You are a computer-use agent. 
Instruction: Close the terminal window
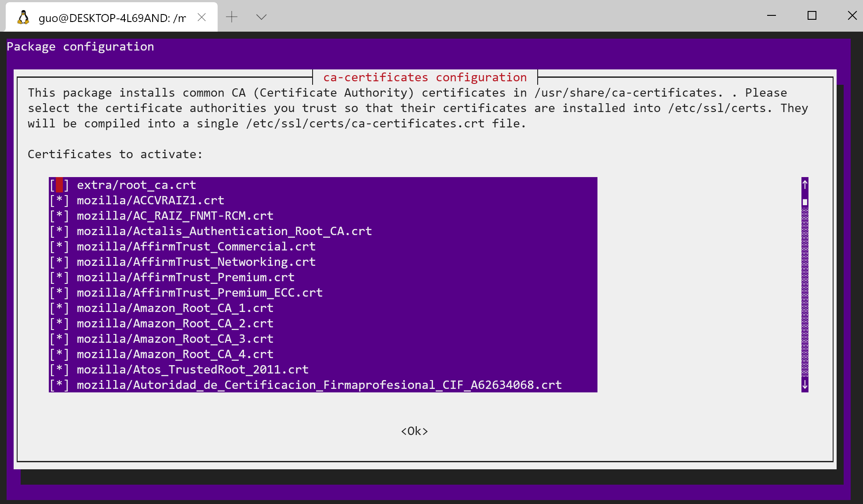(852, 16)
